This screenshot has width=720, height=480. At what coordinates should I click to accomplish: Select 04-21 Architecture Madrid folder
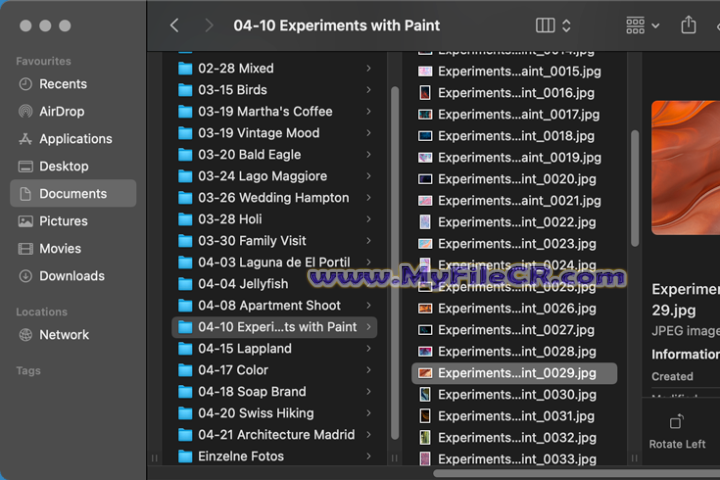(x=274, y=435)
